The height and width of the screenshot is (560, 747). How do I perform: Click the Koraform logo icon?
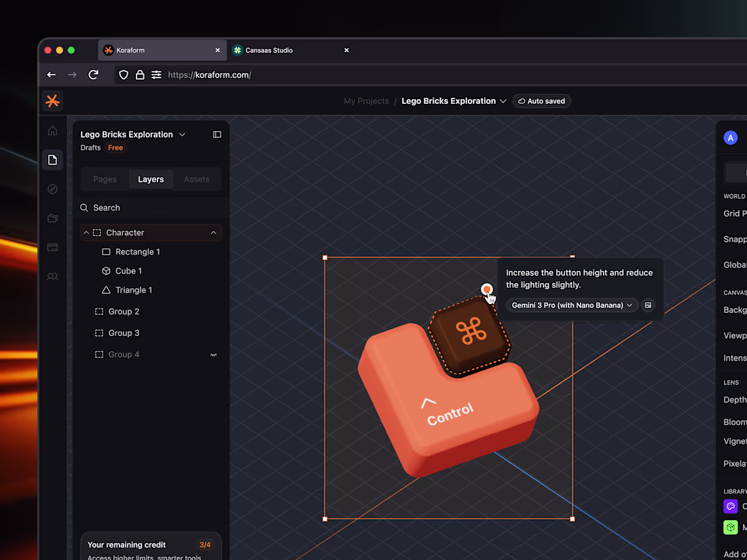52,100
